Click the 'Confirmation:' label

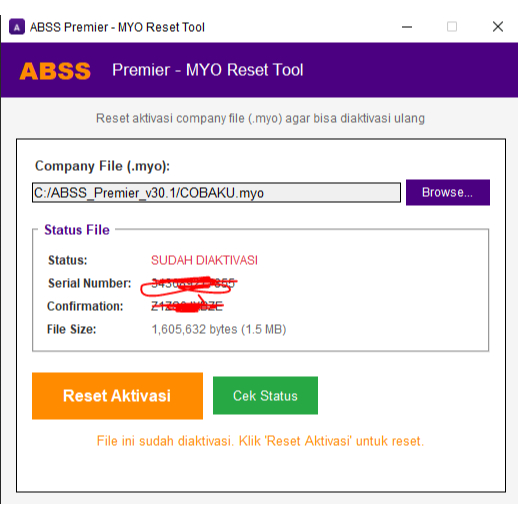coord(85,306)
